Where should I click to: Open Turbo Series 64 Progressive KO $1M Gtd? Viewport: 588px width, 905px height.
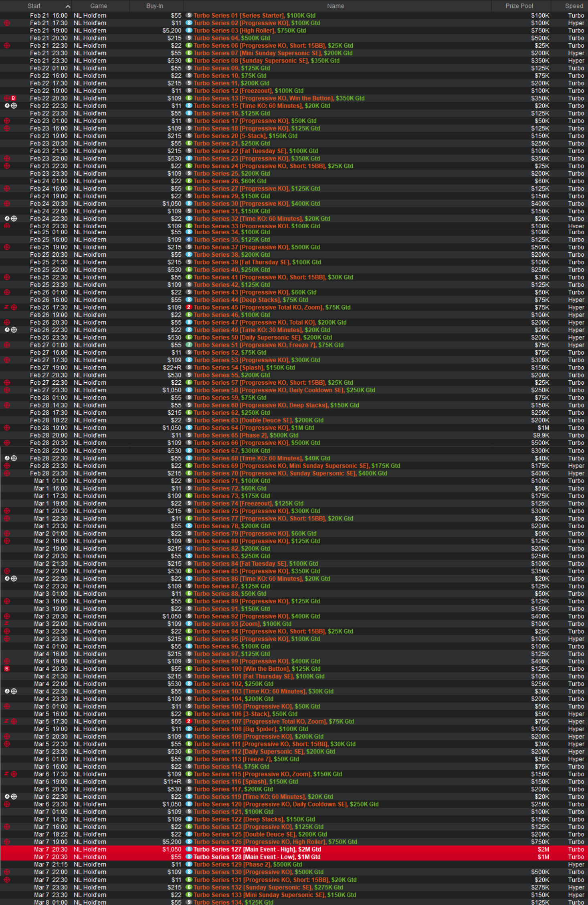click(254, 428)
